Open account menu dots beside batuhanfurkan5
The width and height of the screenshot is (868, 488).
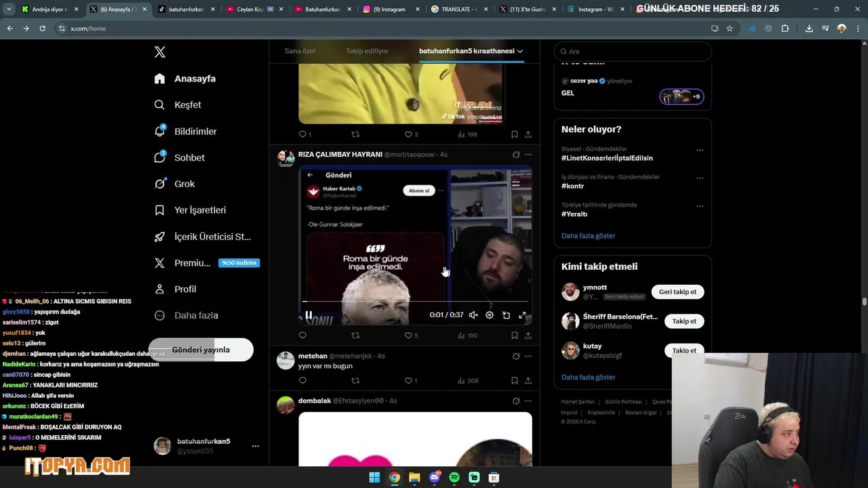(x=256, y=446)
